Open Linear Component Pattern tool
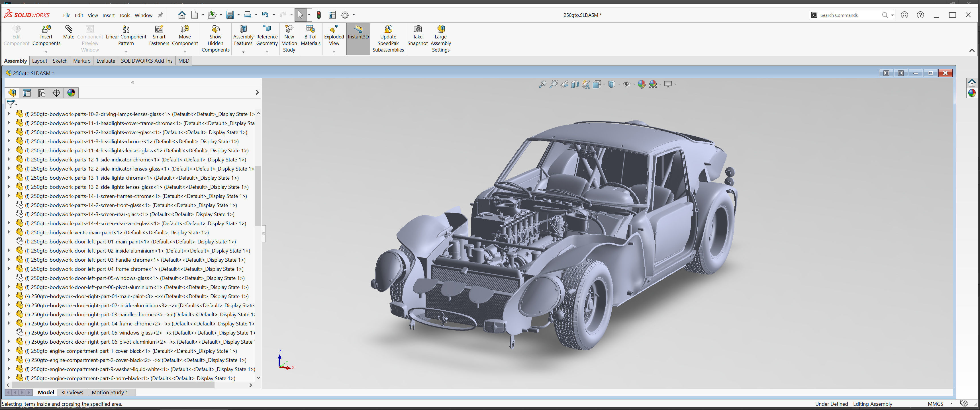The image size is (980, 410). pyautogui.click(x=126, y=36)
